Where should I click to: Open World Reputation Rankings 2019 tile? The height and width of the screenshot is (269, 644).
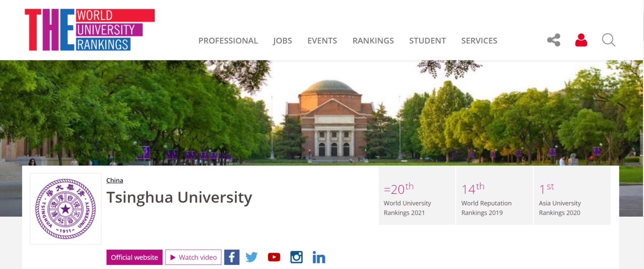(494, 195)
